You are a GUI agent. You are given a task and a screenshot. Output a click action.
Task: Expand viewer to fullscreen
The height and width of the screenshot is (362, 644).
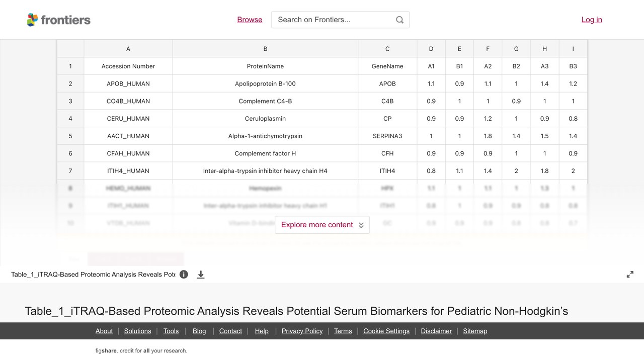click(630, 275)
